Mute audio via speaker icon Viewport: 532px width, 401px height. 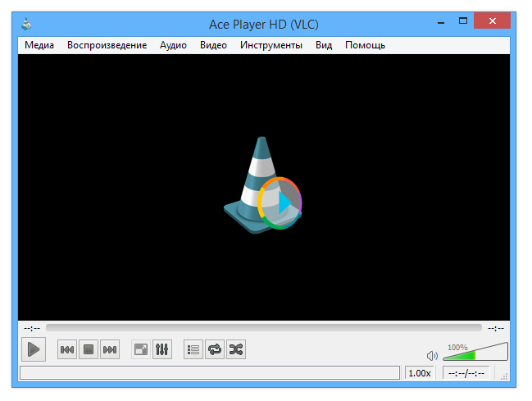[x=432, y=356]
